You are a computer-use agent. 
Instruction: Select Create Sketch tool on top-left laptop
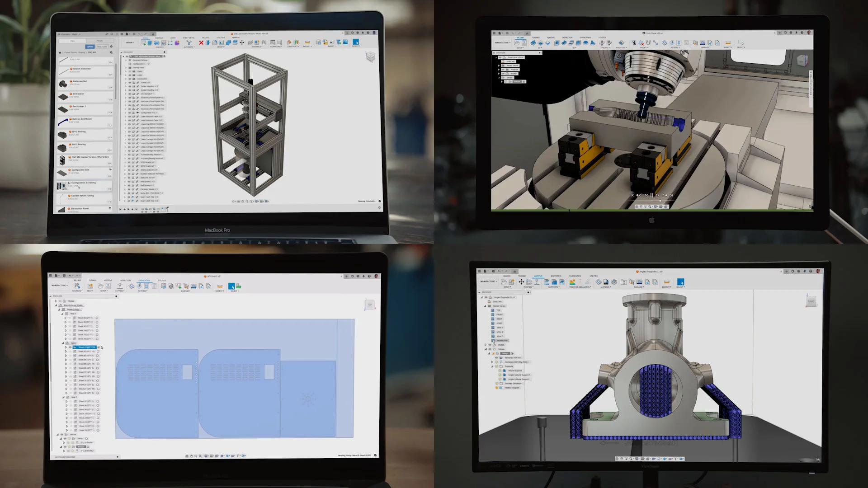click(143, 42)
